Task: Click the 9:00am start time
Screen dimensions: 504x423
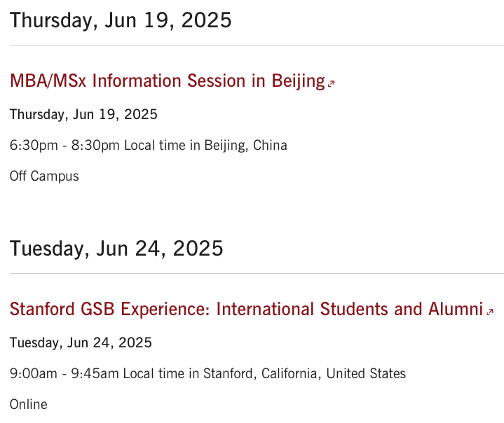Action: pos(34,373)
